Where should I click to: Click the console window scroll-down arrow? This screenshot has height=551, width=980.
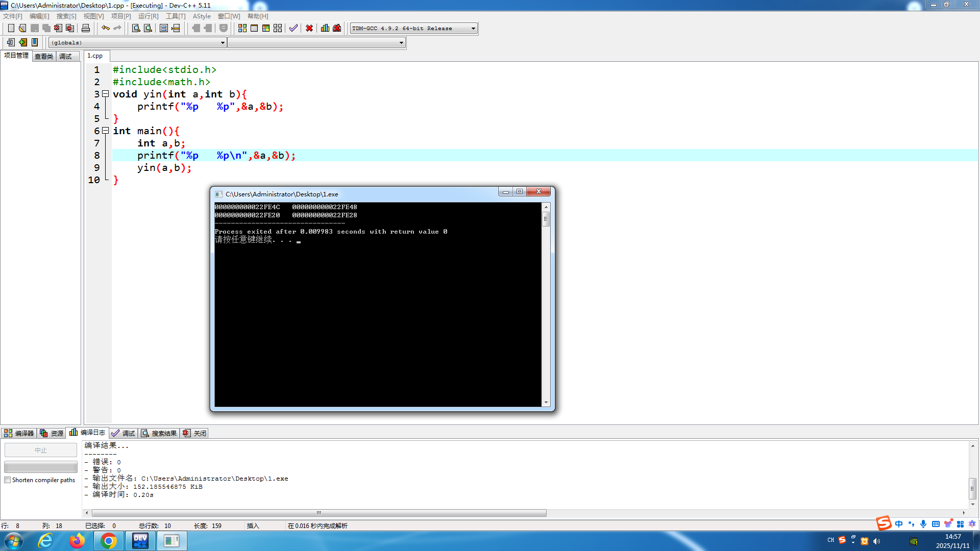546,403
